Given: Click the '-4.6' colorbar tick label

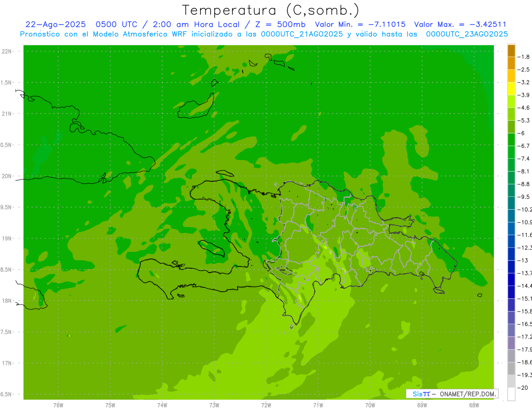Looking at the screenshot, I should [x=524, y=108].
